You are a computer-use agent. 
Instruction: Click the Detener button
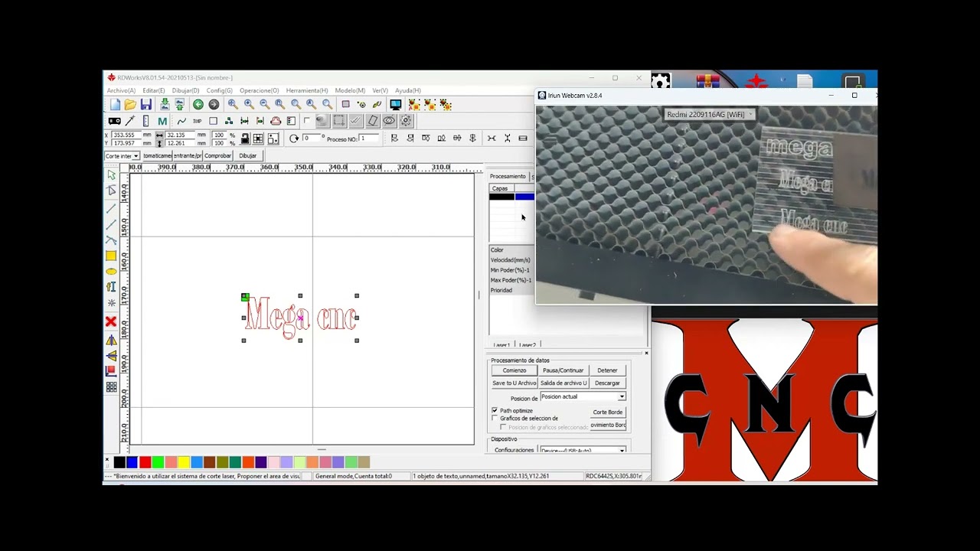(x=607, y=370)
